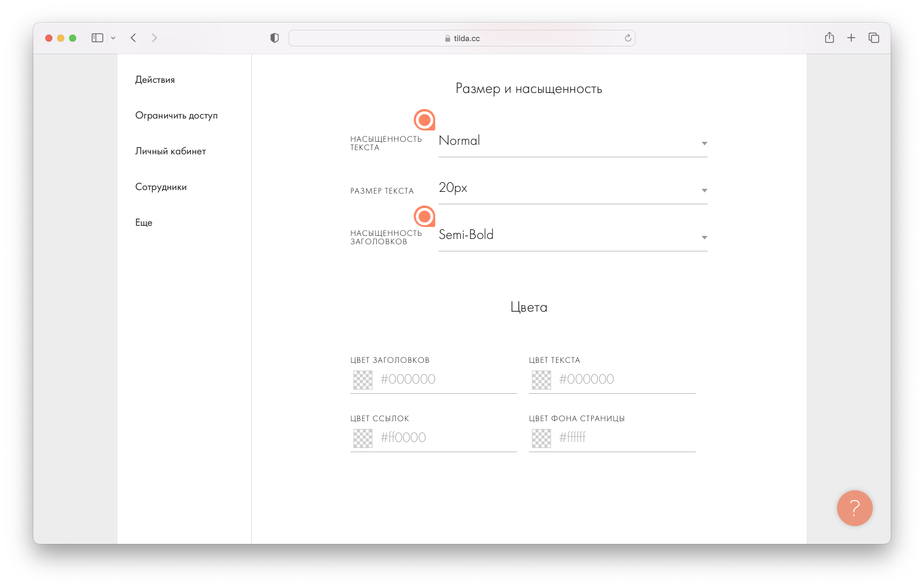
Task: Open the Share icon in Safari
Action: tap(829, 38)
